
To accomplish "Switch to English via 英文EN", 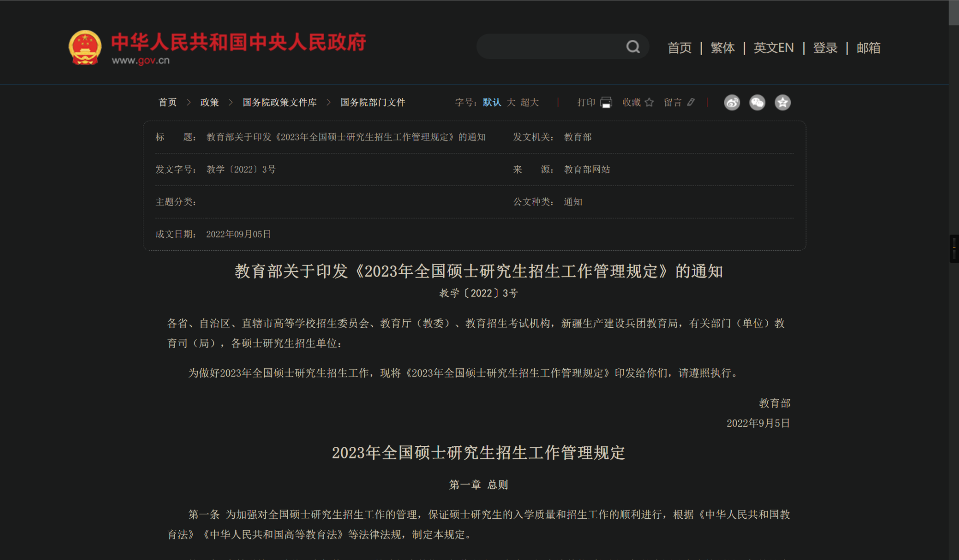I will pyautogui.click(x=773, y=47).
